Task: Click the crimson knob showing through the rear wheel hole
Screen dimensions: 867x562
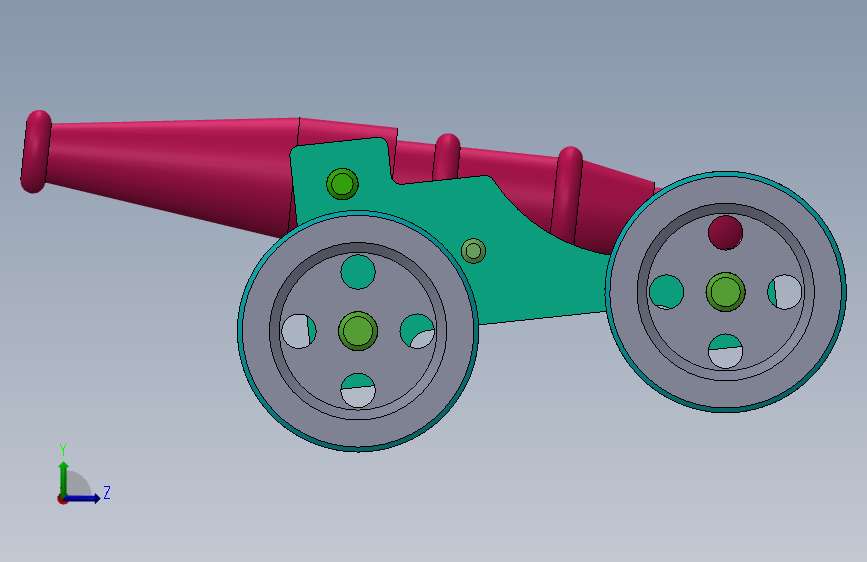Action: tap(725, 232)
